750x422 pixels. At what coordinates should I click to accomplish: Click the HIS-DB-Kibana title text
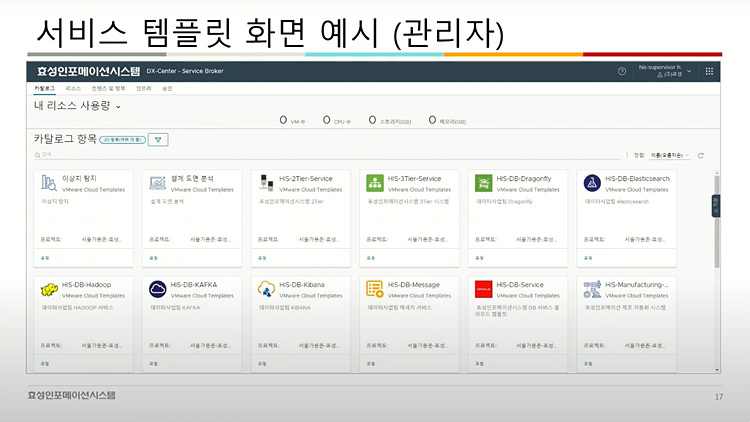click(301, 285)
